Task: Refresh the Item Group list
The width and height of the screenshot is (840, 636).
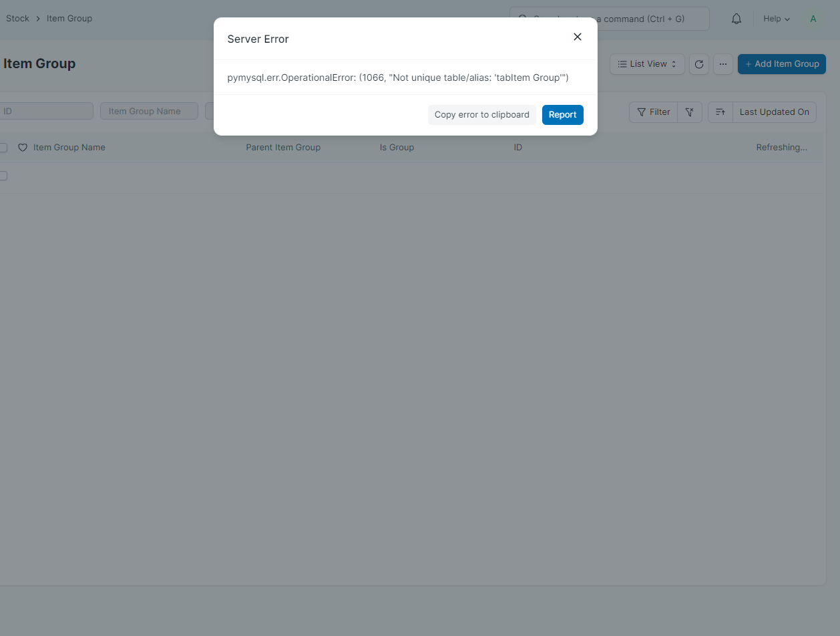Action: pyautogui.click(x=698, y=63)
